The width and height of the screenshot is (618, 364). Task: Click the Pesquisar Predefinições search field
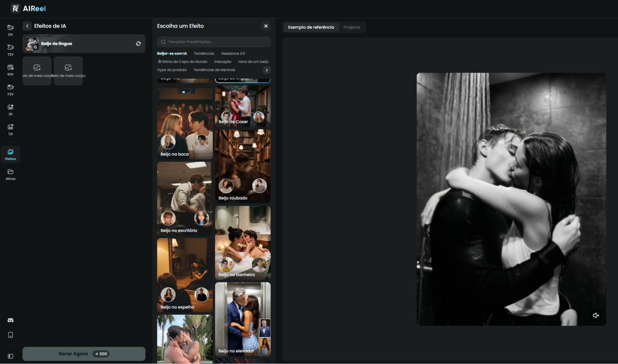point(214,42)
